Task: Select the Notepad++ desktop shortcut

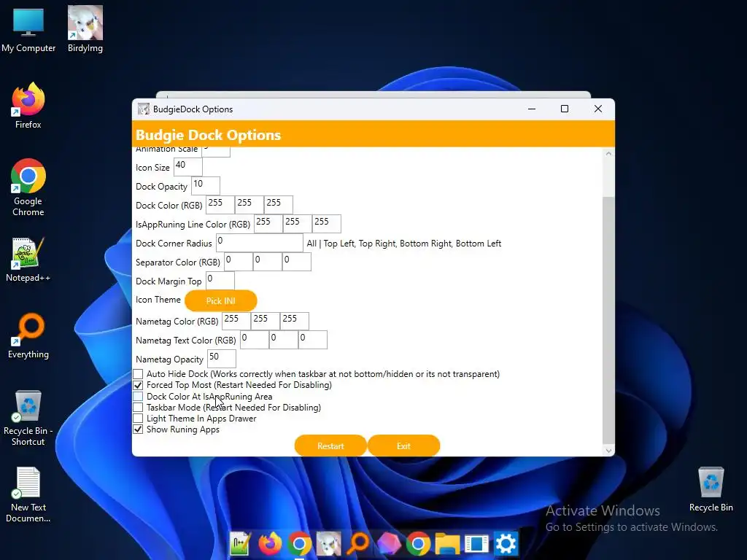Action: pyautogui.click(x=28, y=260)
